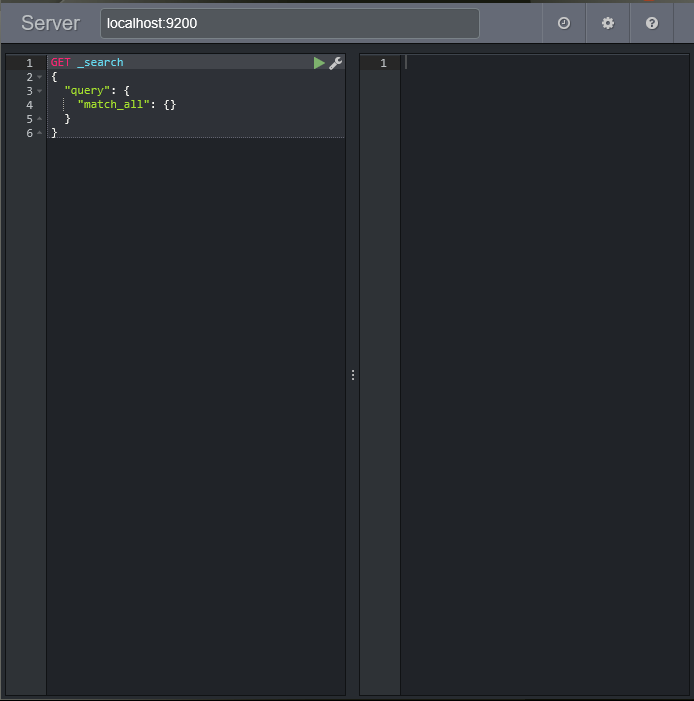694x701 pixels.
Task: Click inside the empty response output pane
Action: (x=545, y=380)
